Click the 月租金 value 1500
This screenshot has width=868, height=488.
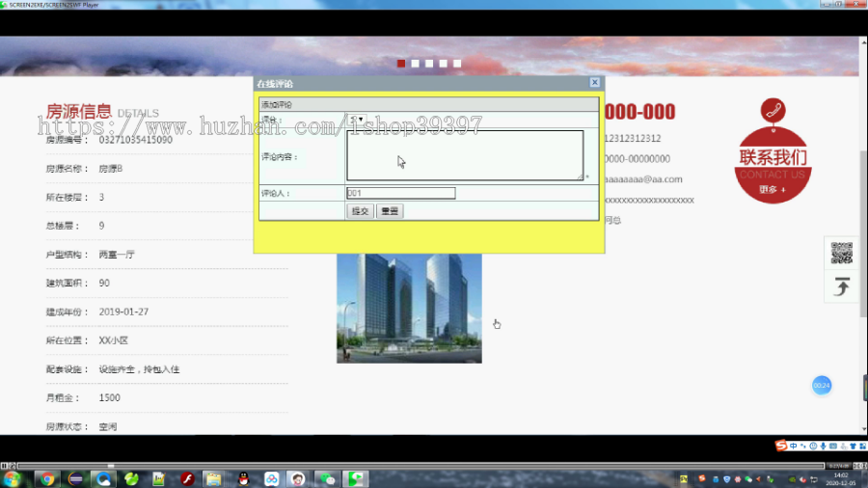coord(110,397)
